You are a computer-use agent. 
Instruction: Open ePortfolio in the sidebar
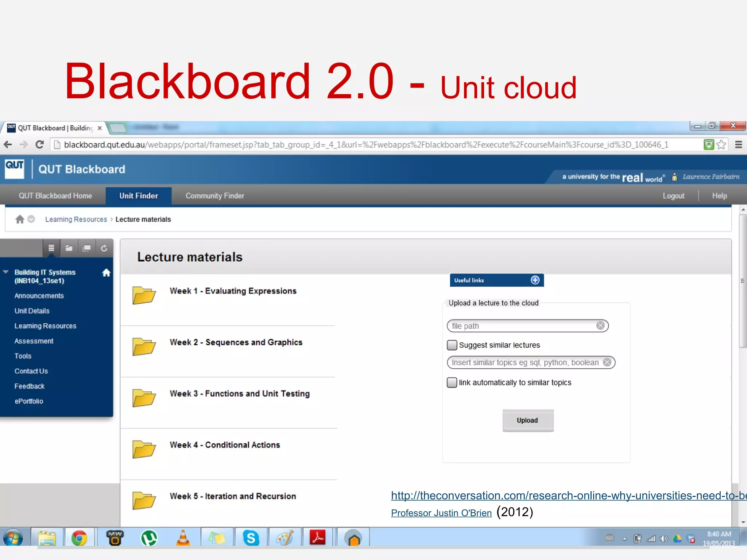(x=29, y=401)
